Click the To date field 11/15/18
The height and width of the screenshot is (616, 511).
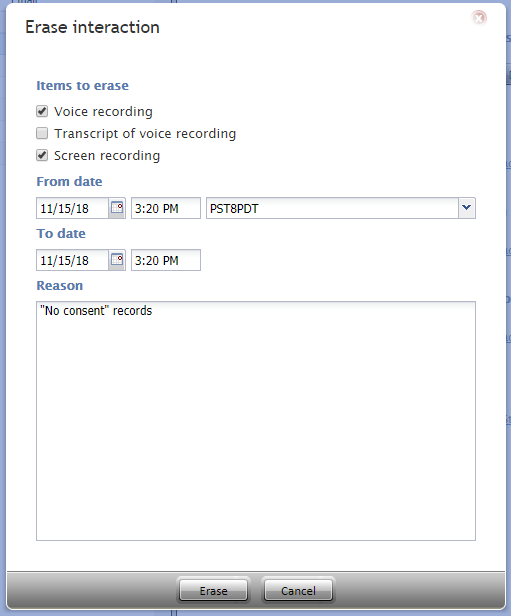(x=72, y=260)
